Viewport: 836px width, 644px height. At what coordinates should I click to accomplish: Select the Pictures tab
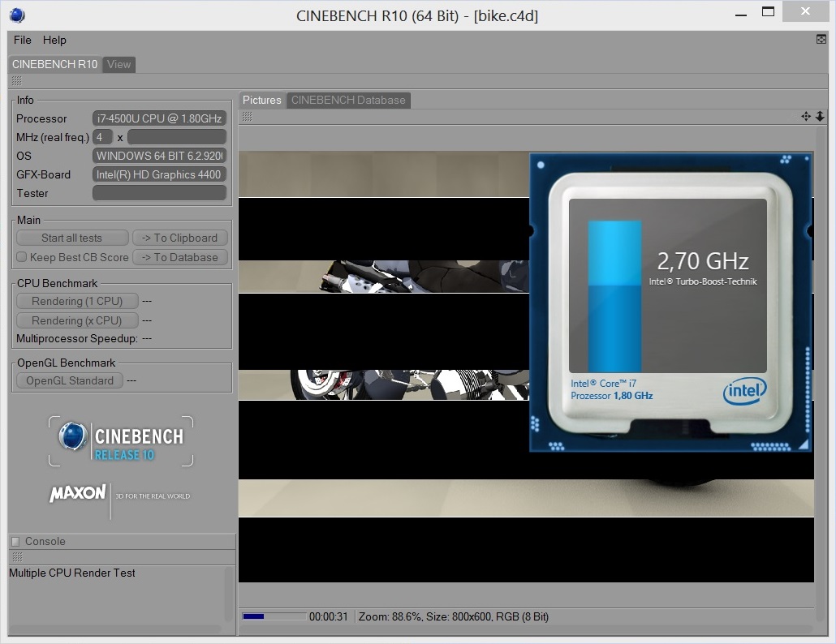[262, 100]
